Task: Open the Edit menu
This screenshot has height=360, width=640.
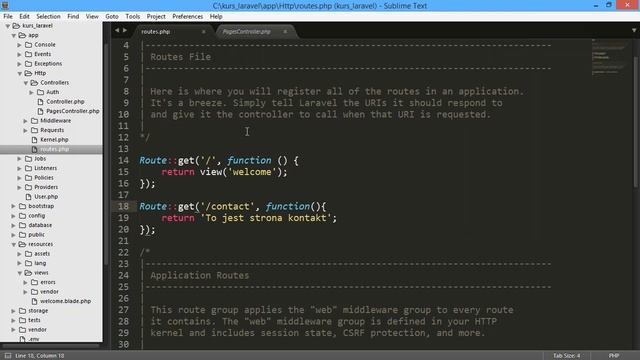Action: coord(24,16)
